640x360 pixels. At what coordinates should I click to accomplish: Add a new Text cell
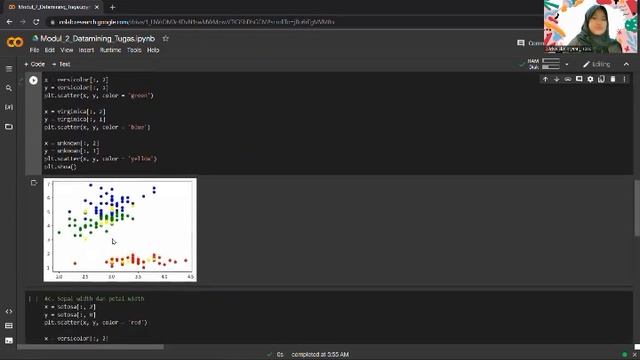(61, 64)
